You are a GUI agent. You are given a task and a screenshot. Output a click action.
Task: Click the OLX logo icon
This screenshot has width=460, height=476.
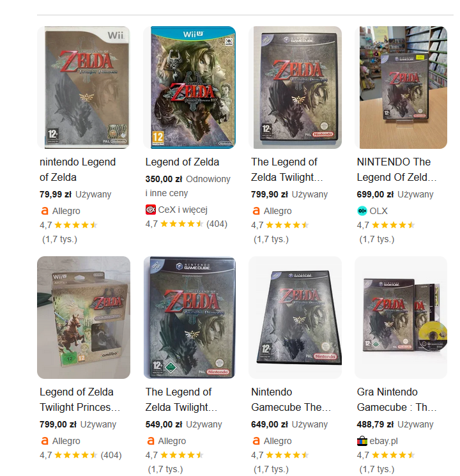362,211
